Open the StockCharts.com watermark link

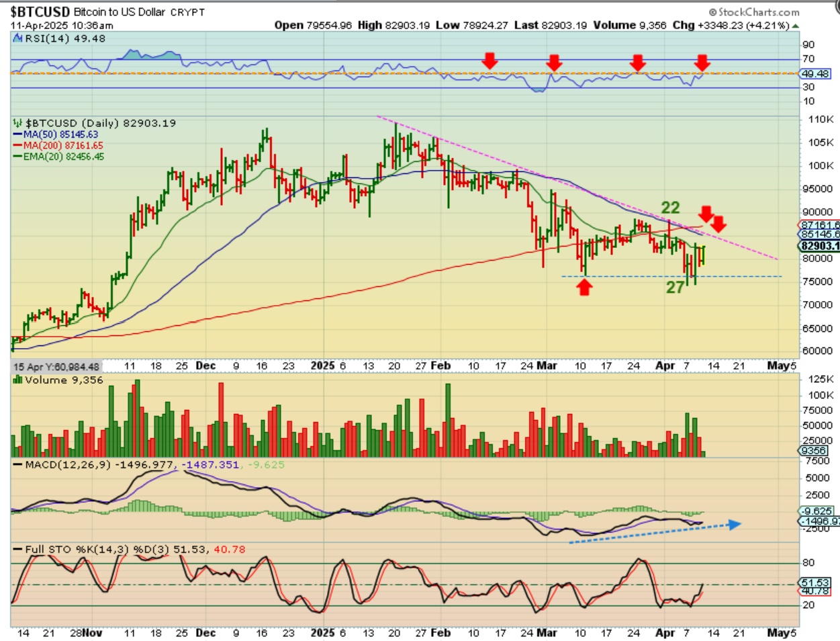[754, 12]
